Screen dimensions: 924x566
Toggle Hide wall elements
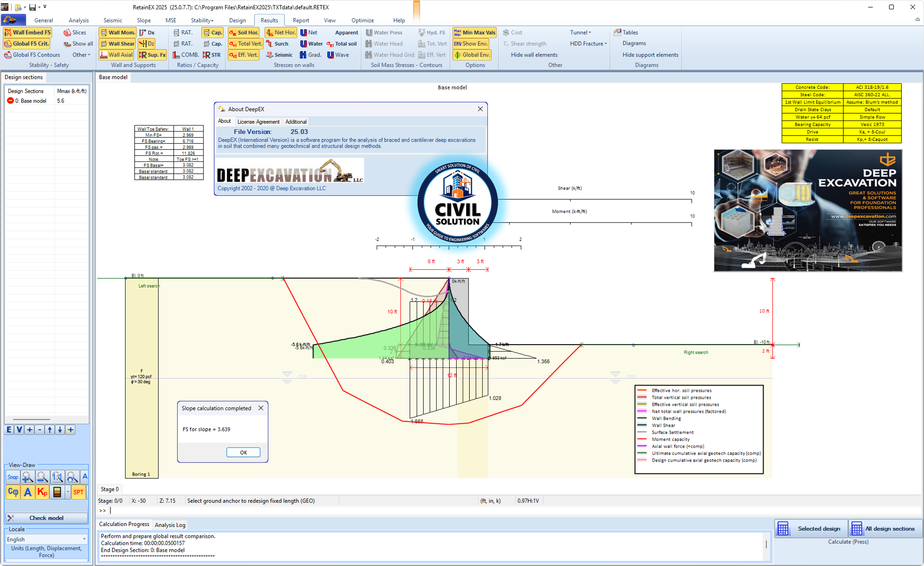534,54
